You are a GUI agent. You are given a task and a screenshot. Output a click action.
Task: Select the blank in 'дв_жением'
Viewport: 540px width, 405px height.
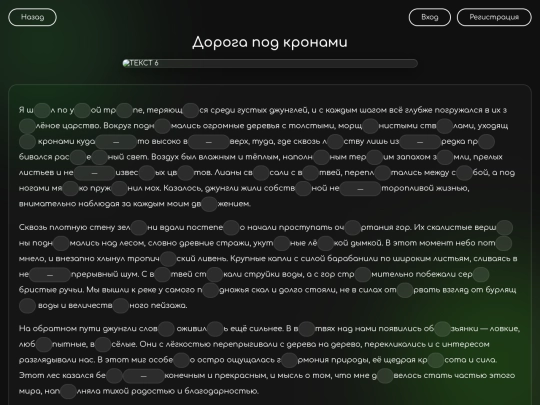(x=209, y=204)
